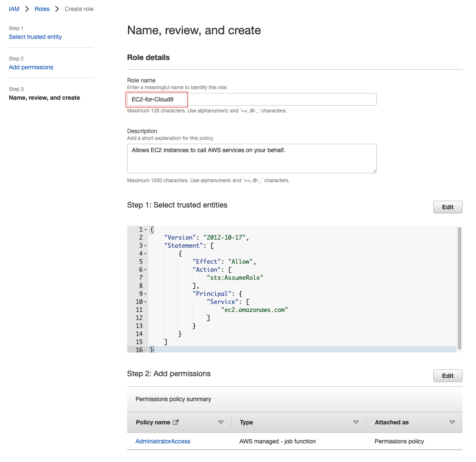
Task: Click the "Attached as" column header label
Action: pyautogui.click(x=392, y=422)
